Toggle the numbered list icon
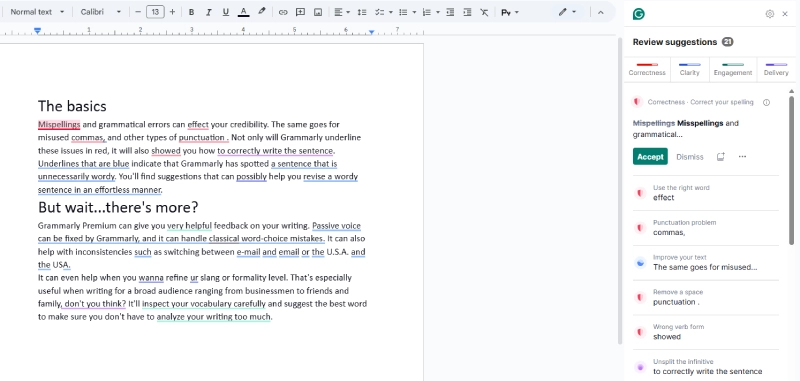800x381 pixels. (427, 12)
